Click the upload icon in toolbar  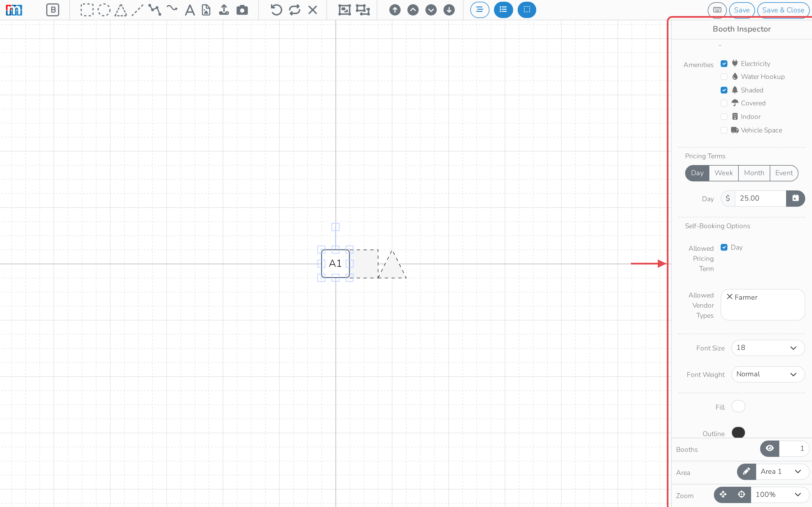(224, 10)
